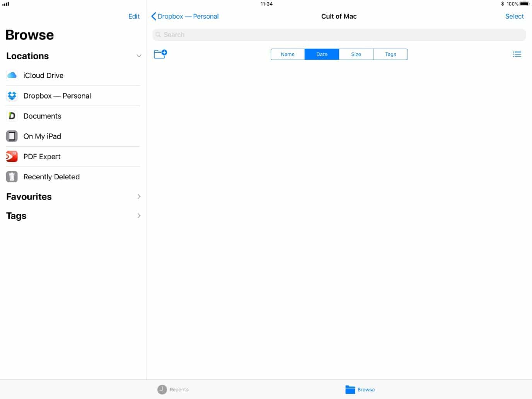Sort files by Tags
Screen dimensions: 532x399
click(x=390, y=54)
